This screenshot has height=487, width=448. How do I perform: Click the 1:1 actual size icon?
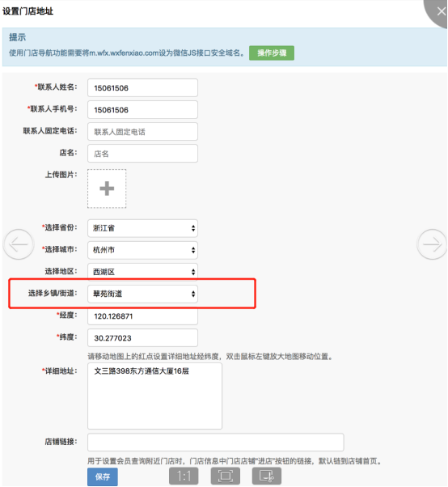tap(184, 476)
